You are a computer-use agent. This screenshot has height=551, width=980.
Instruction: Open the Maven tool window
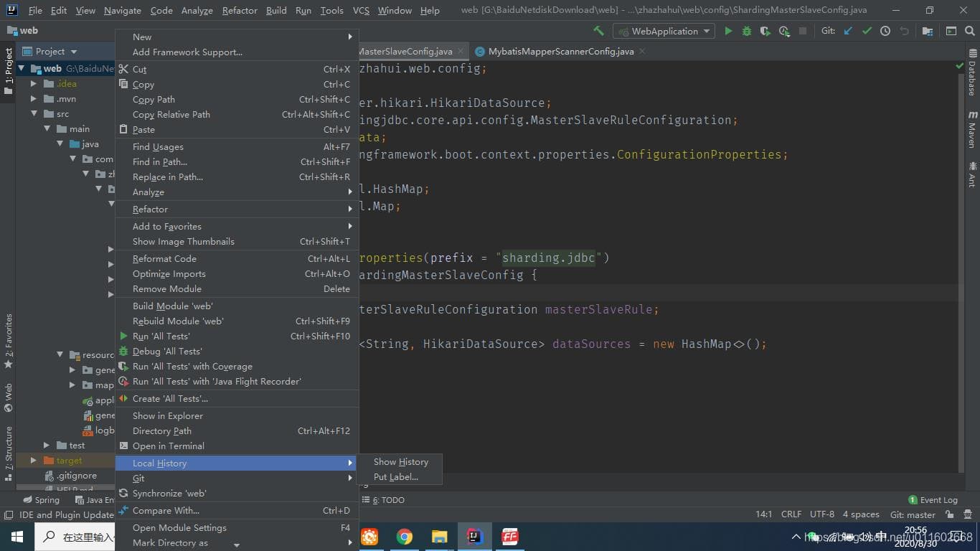(x=973, y=130)
